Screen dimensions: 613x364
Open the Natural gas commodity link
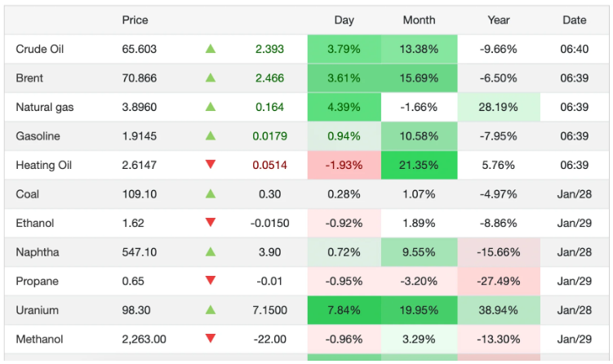[43, 107]
